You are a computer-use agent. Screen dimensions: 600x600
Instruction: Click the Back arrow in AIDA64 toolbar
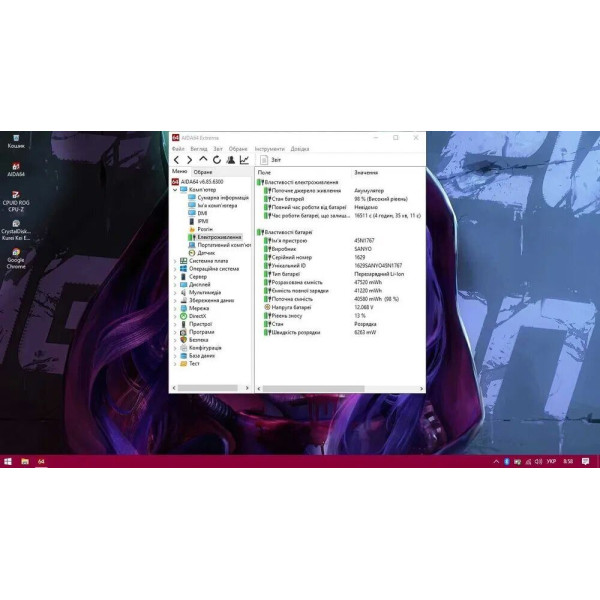176,160
